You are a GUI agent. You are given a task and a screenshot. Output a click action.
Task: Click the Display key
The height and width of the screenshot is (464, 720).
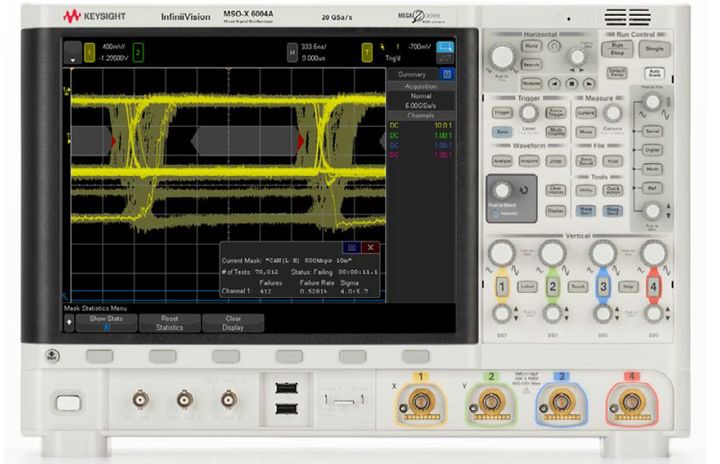(556, 210)
